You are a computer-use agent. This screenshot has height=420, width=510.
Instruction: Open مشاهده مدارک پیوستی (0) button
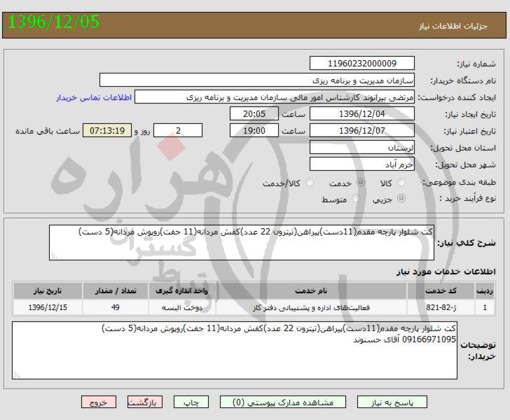click(x=283, y=402)
